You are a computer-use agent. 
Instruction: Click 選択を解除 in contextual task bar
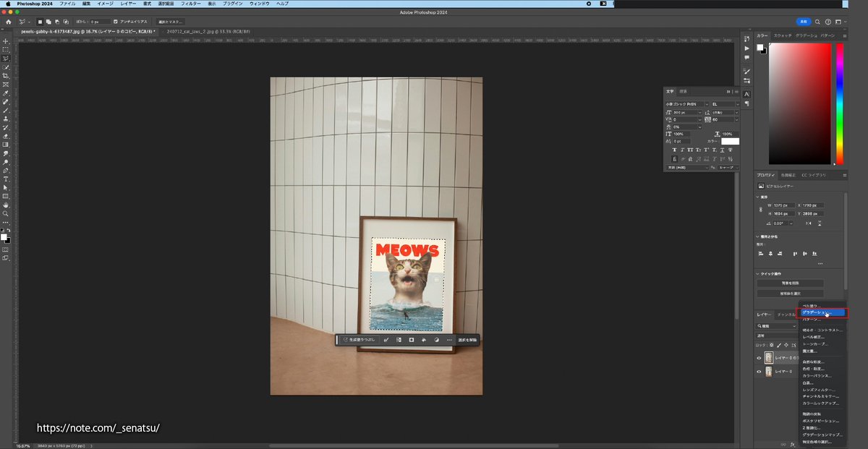click(468, 340)
